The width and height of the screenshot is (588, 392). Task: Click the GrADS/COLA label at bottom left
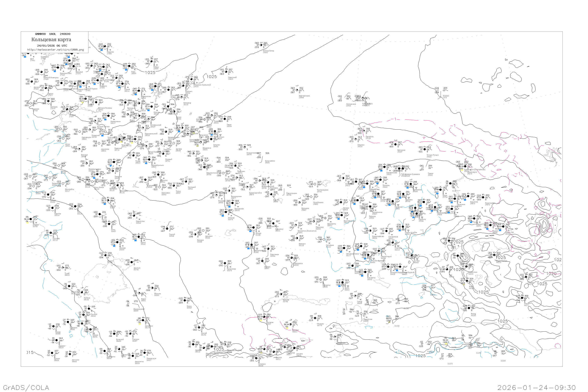pyautogui.click(x=26, y=387)
